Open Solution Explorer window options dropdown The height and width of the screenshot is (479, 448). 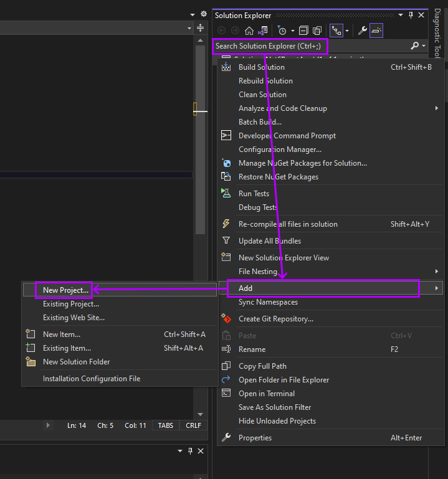[400, 15]
